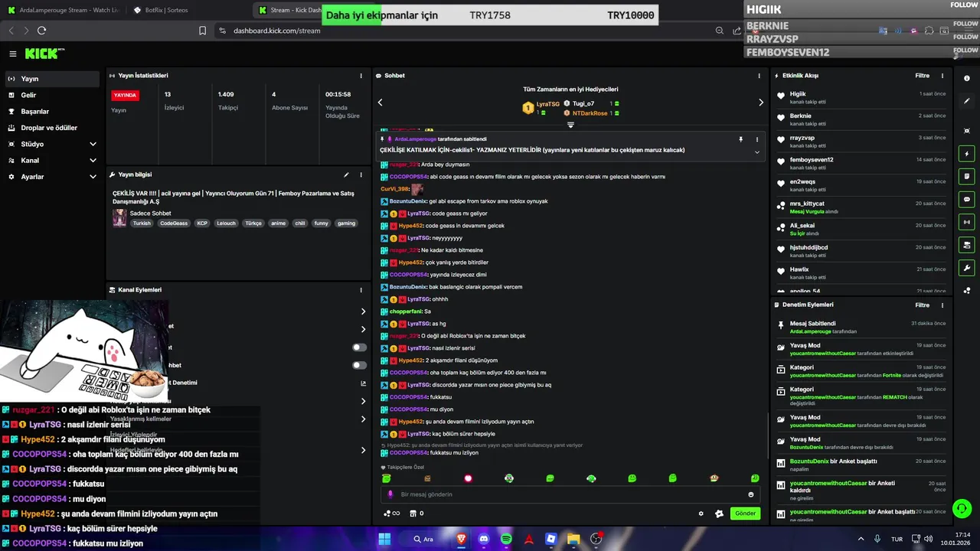Click in Bir mesaj gönderin chat field

click(x=570, y=494)
